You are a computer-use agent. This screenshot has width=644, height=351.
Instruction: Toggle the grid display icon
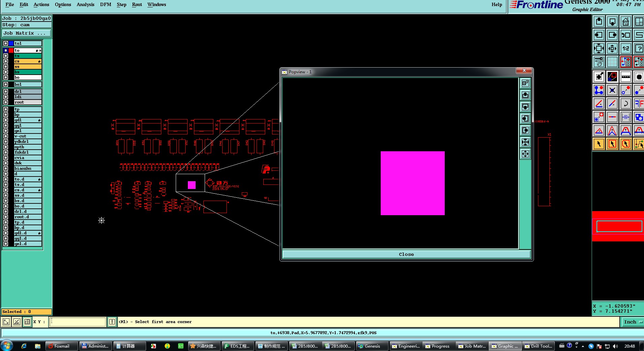click(x=612, y=62)
